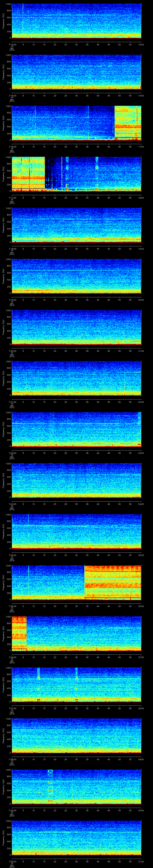Click the 30 second tick below 7:22 spectrogram
This screenshot has width=153, height=868.
77,453
